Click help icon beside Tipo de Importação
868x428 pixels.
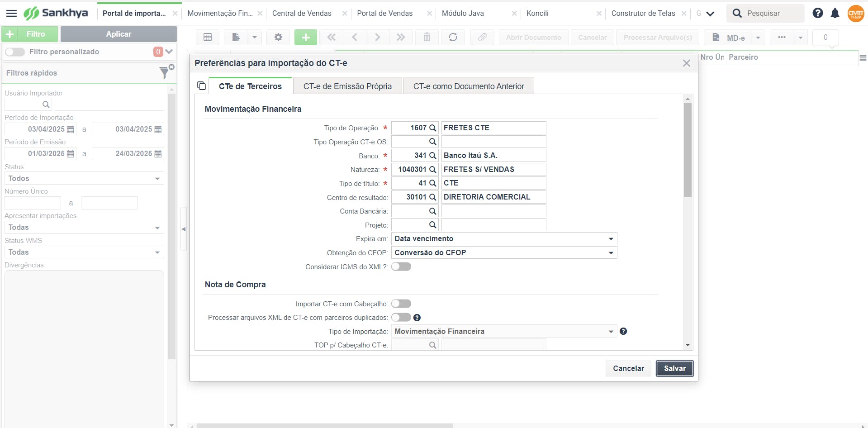(623, 331)
